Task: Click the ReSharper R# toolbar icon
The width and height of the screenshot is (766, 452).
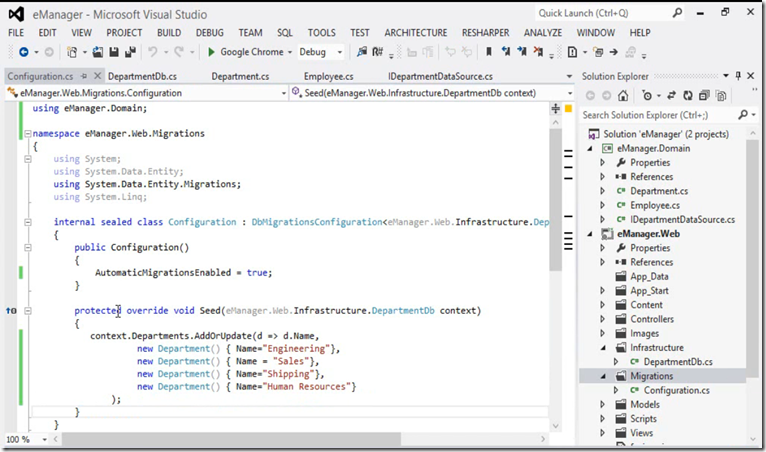Action: coord(378,52)
